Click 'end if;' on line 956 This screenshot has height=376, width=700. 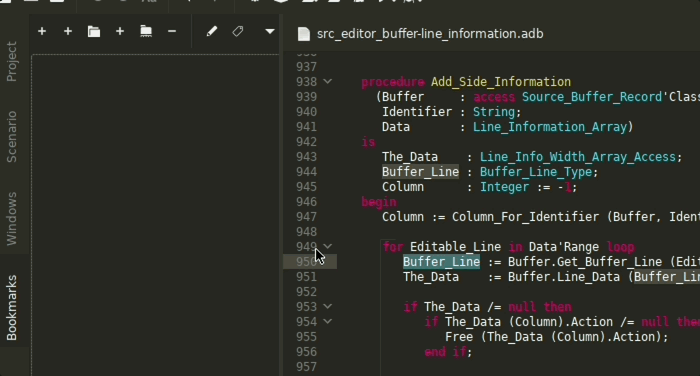coord(448,352)
